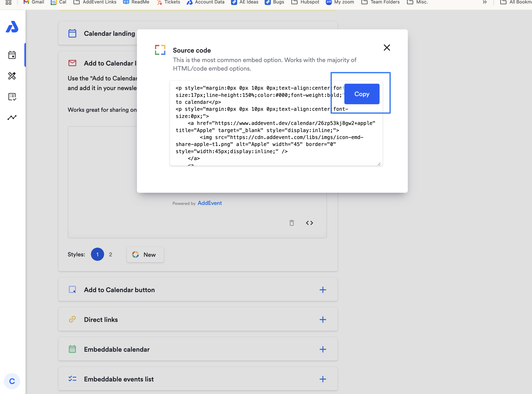Click the trash delete icon
Image resolution: width=532 pixels, height=394 pixels.
tap(291, 223)
